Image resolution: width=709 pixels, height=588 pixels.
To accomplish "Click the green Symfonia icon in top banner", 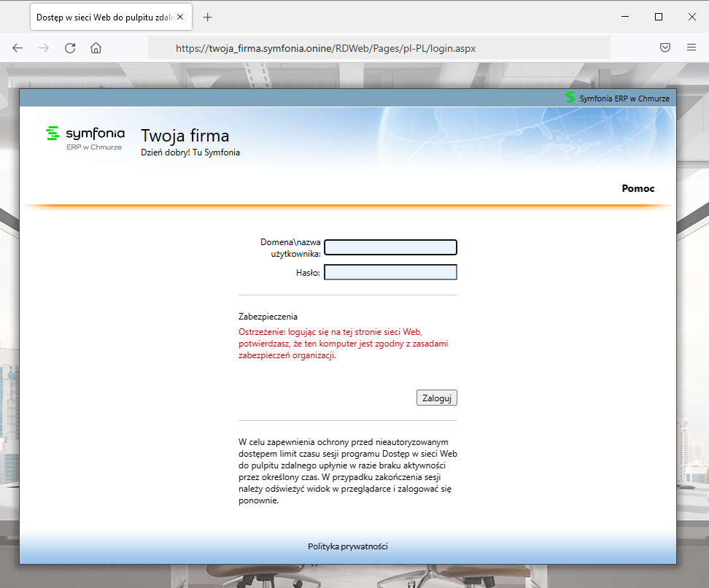I will (570, 98).
